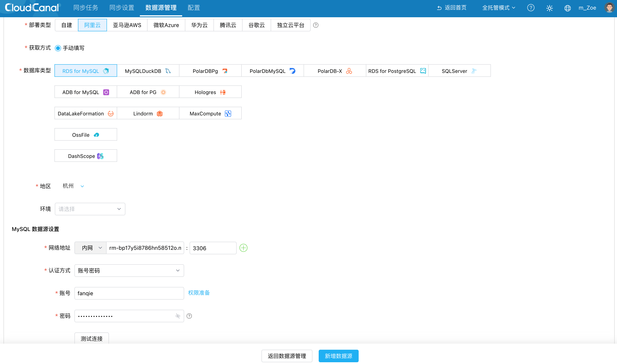The width and height of the screenshot is (617, 364).
Task: Click help icon beside password field
Action: pyautogui.click(x=189, y=316)
